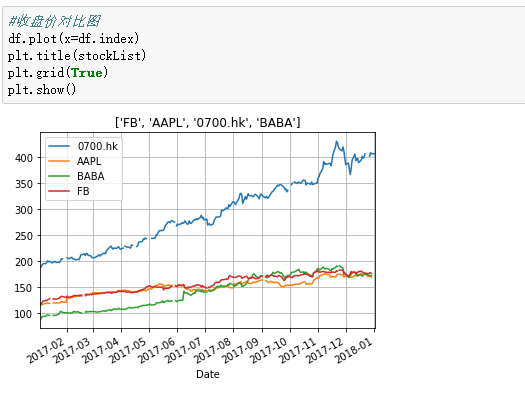This screenshot has height=395, width=525.
Task: Click the 350 y-axis tick label
Action: 23,184
